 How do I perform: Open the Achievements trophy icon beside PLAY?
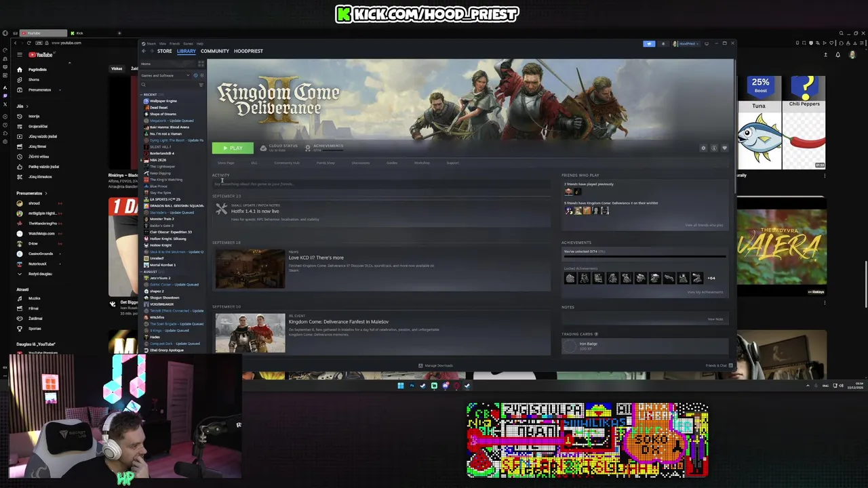pos(308,147)
